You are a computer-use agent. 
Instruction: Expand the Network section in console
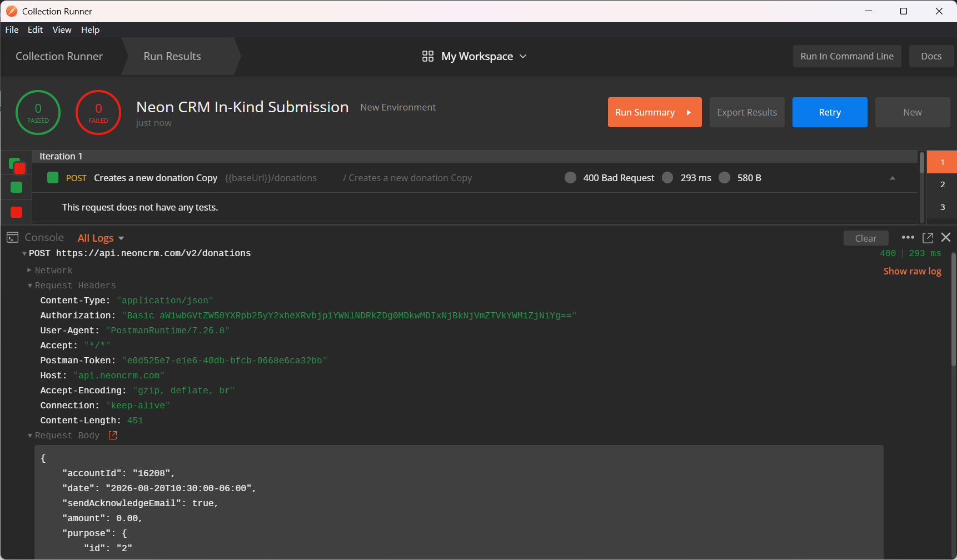[x=29, y=270]
